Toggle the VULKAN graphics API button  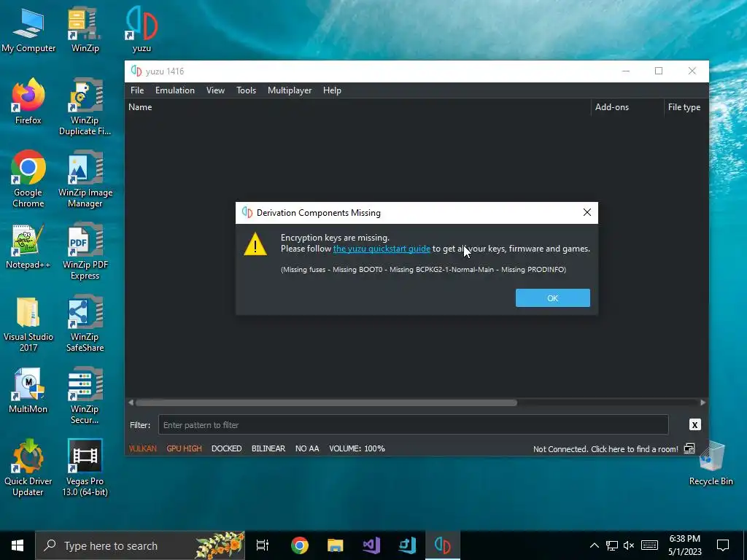(x=142, y=448)
